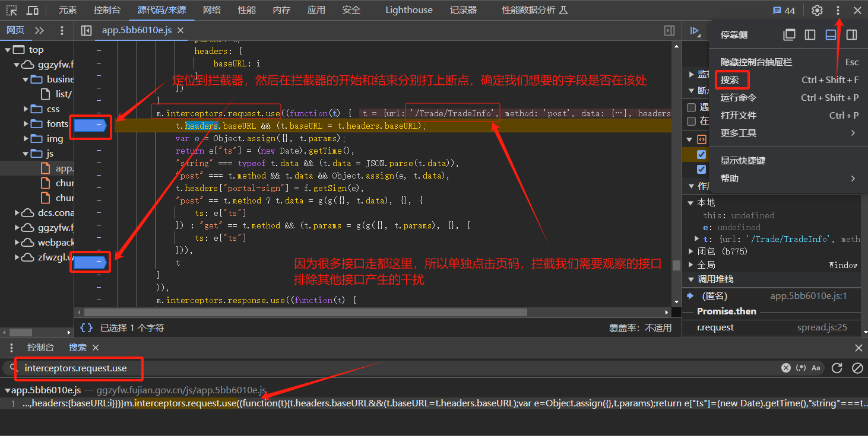
Task: Open the Lighthouse tab
Action: (409, 10)
